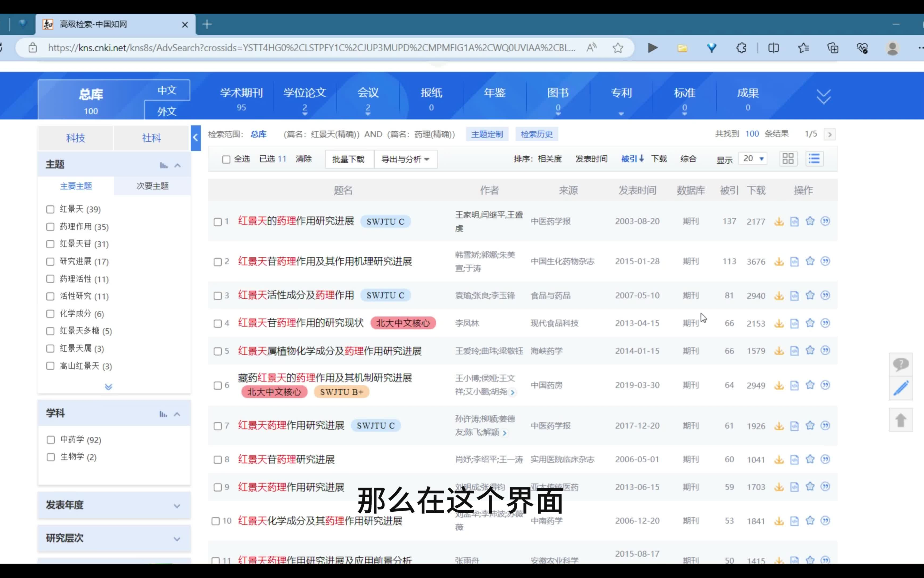Open browser favorites list icon
Image resolution: width=924 pixels, height=578 pixels.
(803, 48)
